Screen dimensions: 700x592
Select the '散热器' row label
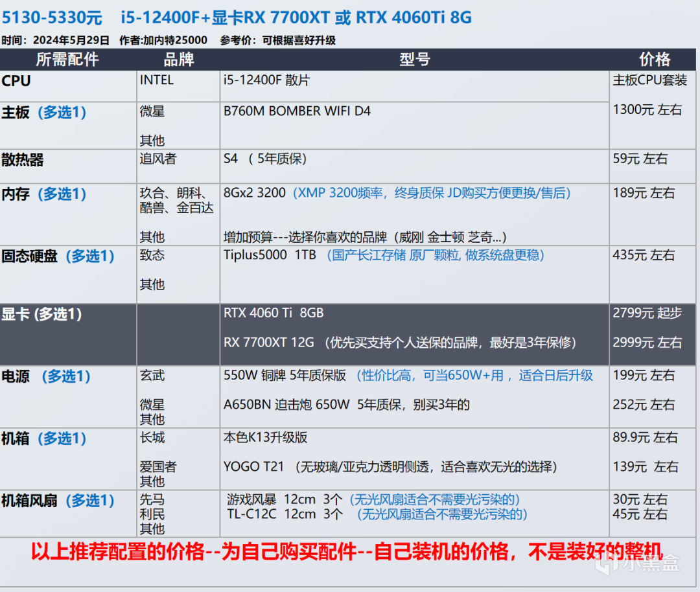(22, 160)
